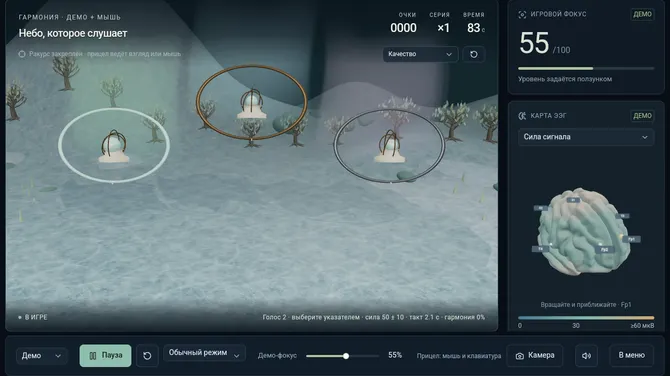Adjust the Демо-фокус slider handle
Image resolution: width=670 pixels, height=376 pixels.
(346, 355)
